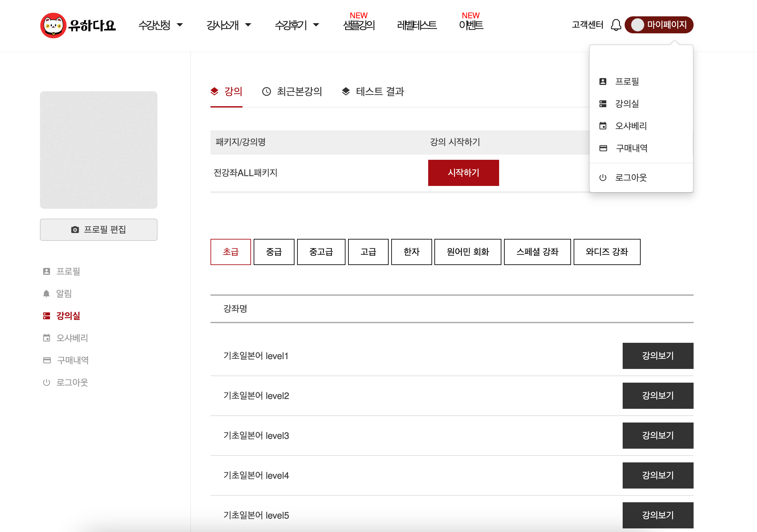Click the 로그아웃 power icon in the dropdown
The image size is (757, 532).
603,178
